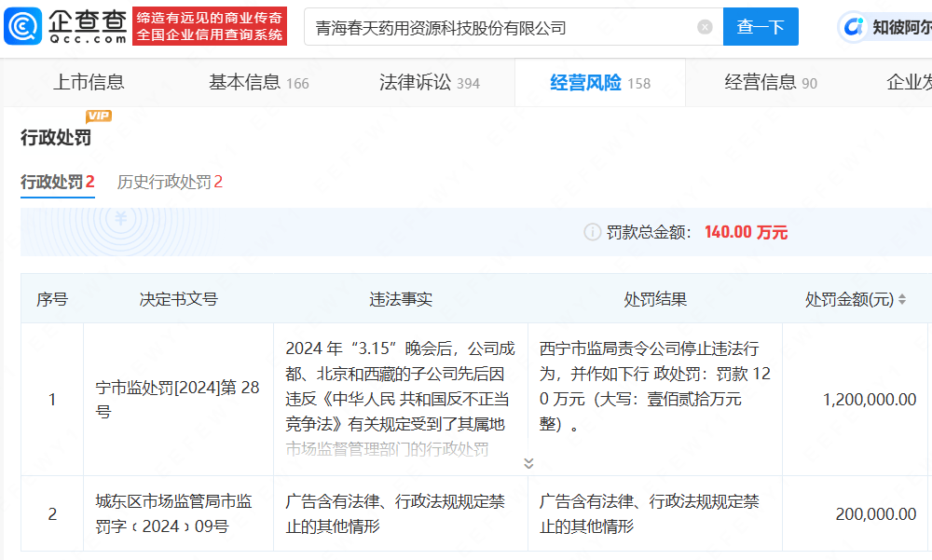The width and height of the screenshot is (932, 560).
Task: Switch to the 基本信息 tab
Action: tap(258, 83)
